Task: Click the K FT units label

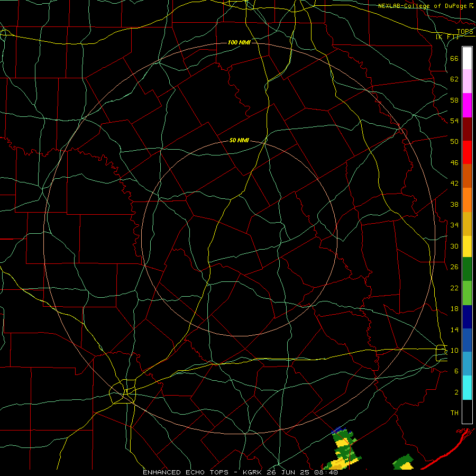Action: point(447,36)
